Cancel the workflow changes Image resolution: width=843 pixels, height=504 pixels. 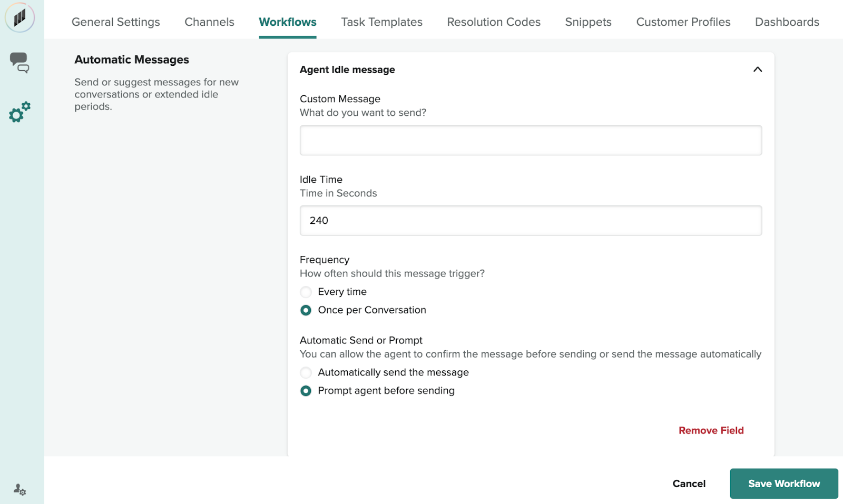[689, 483]
